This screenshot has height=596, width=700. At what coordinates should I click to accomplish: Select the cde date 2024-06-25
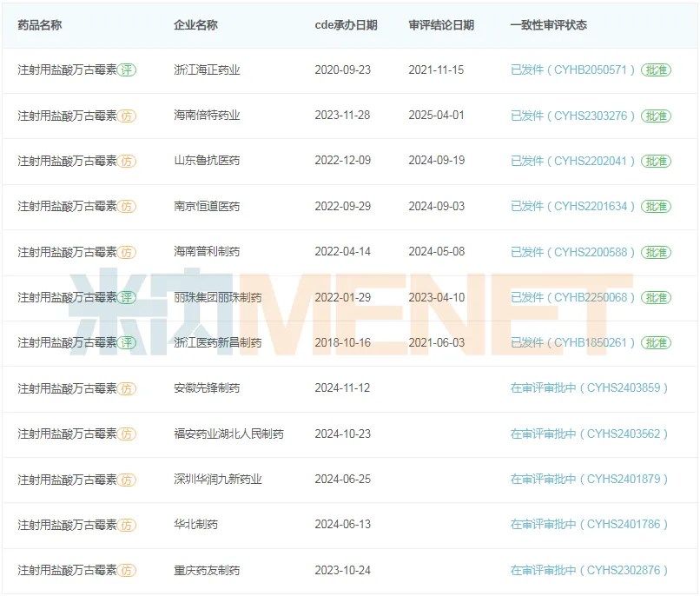(x=343, y=480)
